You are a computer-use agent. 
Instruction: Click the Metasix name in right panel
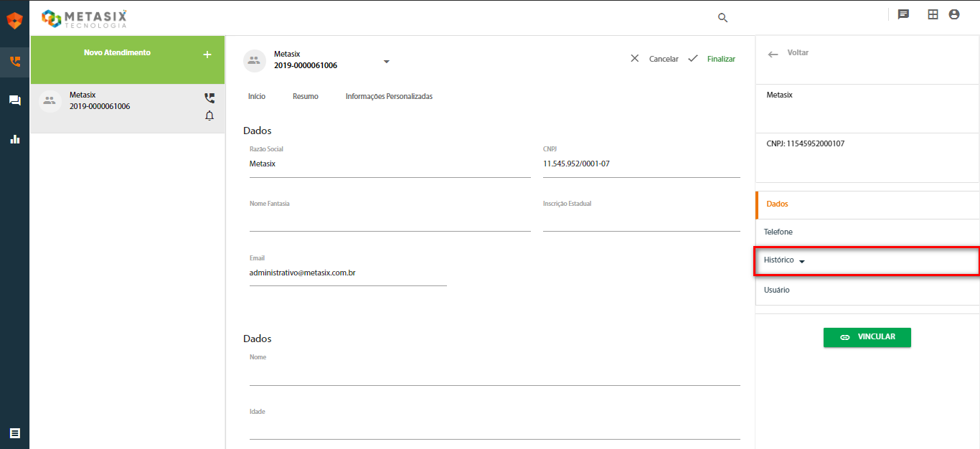779,95
